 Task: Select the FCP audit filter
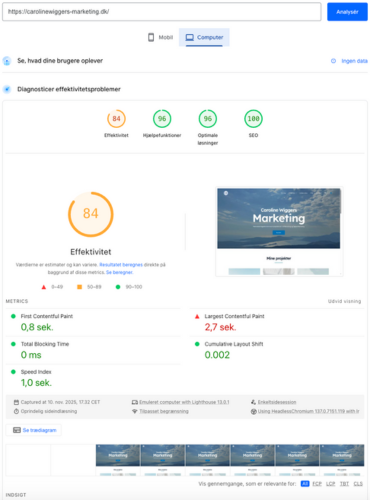coord(317,484)
